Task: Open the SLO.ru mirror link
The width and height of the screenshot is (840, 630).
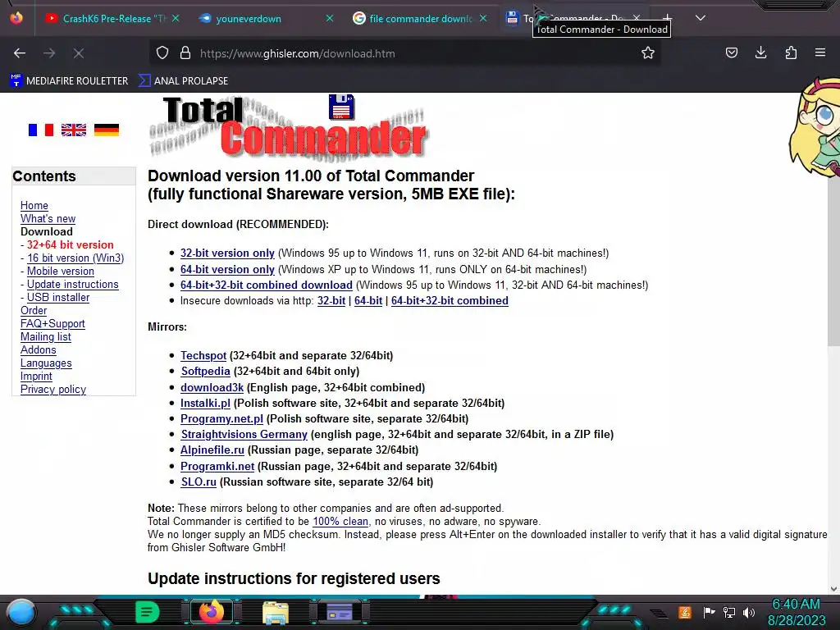Action: [x=199, y=482]
